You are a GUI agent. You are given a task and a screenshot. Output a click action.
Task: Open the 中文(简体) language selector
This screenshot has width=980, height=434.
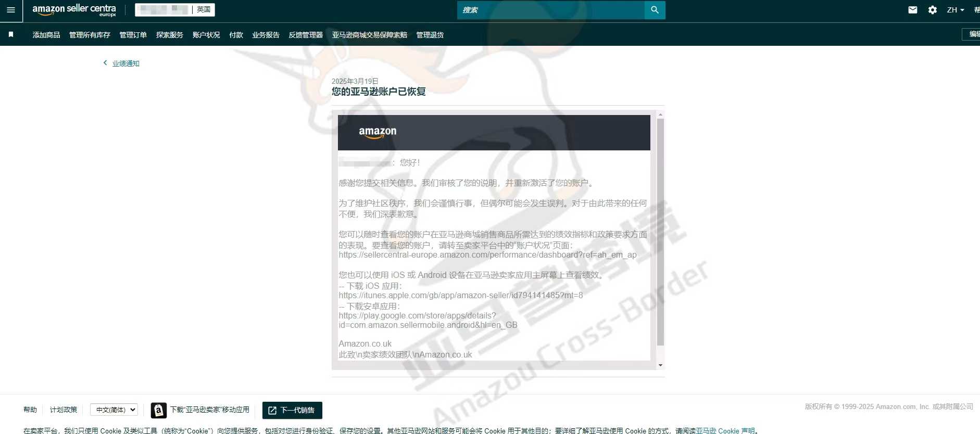click(114, 410)
